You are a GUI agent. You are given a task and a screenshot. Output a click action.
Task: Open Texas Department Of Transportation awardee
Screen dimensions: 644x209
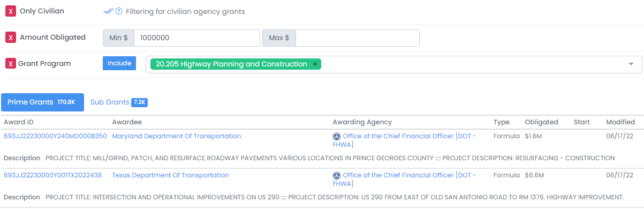170,175
